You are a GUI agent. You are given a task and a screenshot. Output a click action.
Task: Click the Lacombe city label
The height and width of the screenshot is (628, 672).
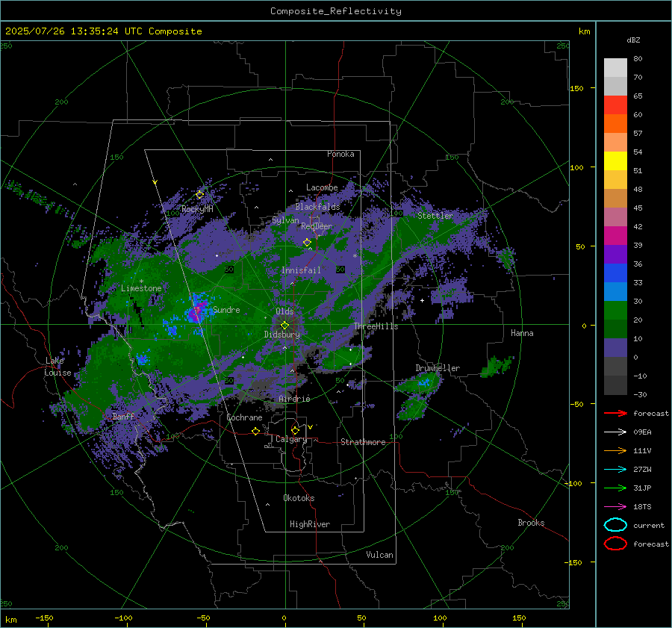(x=322, y=187)
